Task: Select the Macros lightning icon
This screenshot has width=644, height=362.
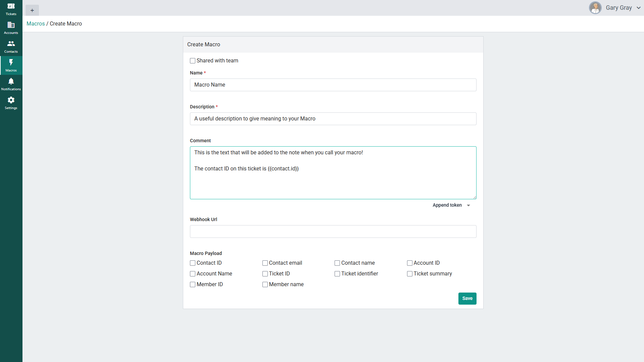Action: pos(11,63)
